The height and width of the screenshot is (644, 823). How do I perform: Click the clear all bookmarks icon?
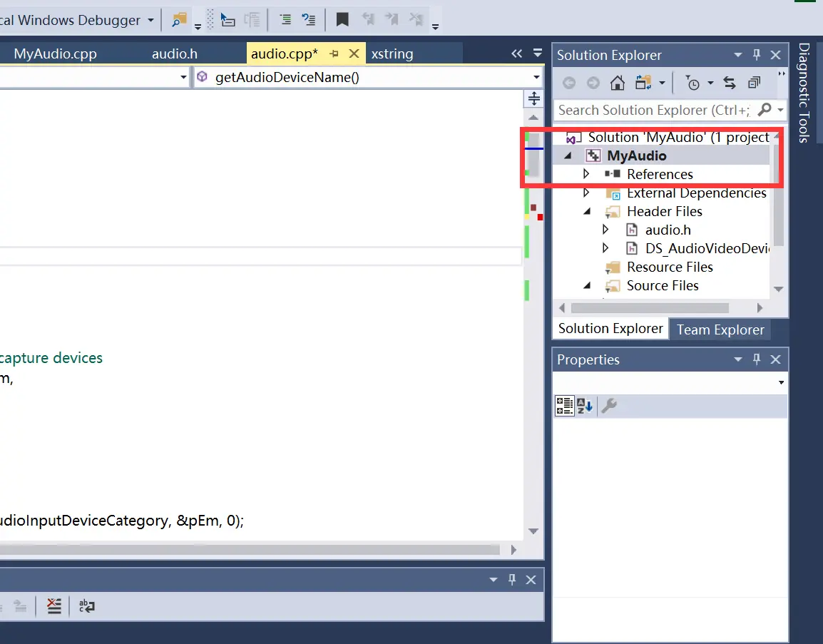pyautogui.click(x=416, y=20)
